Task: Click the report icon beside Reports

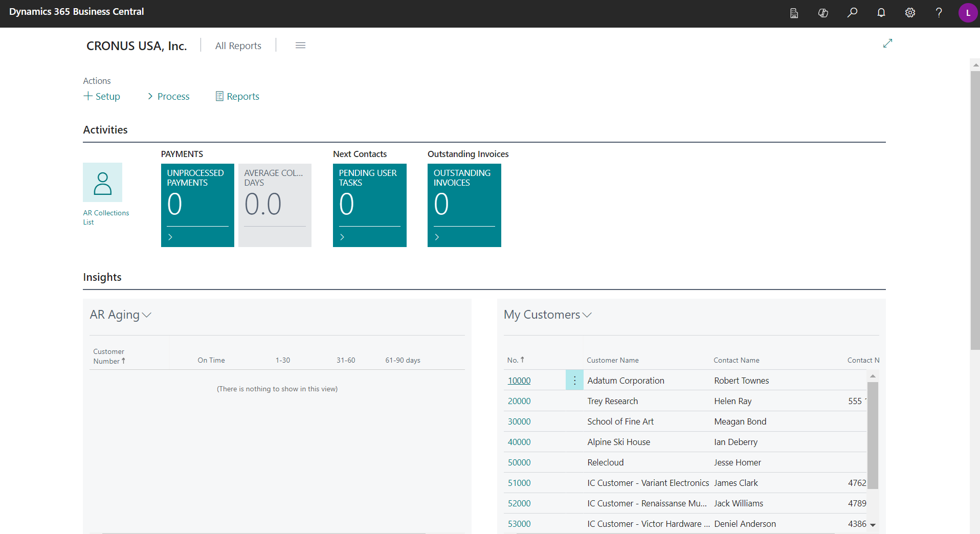Action: [x=219, y=96]
